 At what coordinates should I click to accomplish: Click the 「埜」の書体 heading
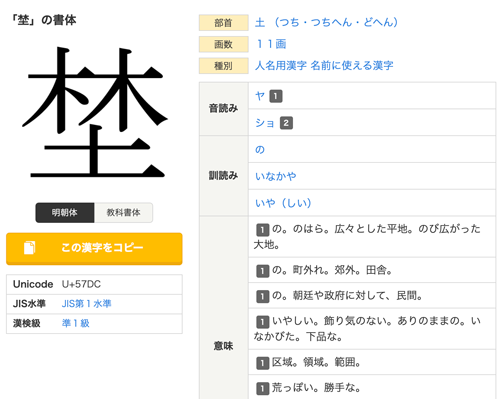tap(44, 20)
